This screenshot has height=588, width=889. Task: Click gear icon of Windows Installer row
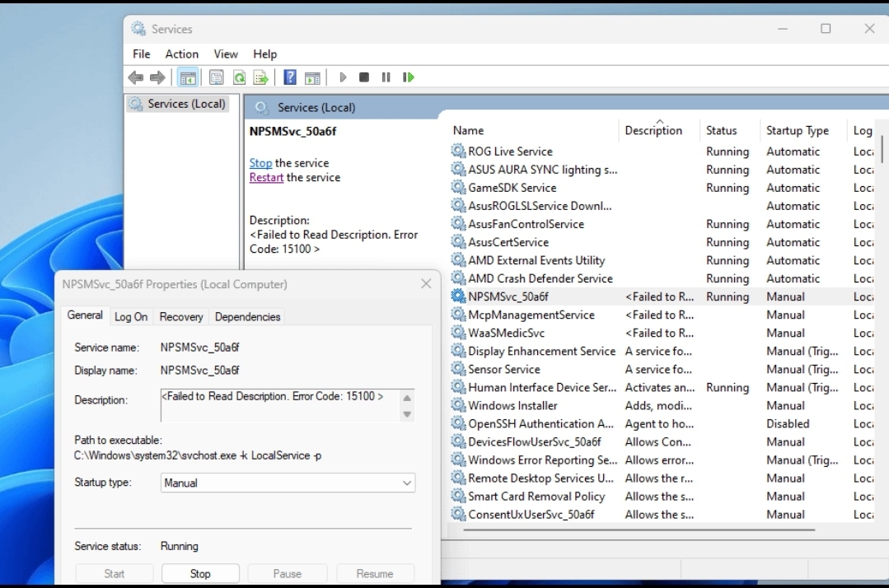458,404
